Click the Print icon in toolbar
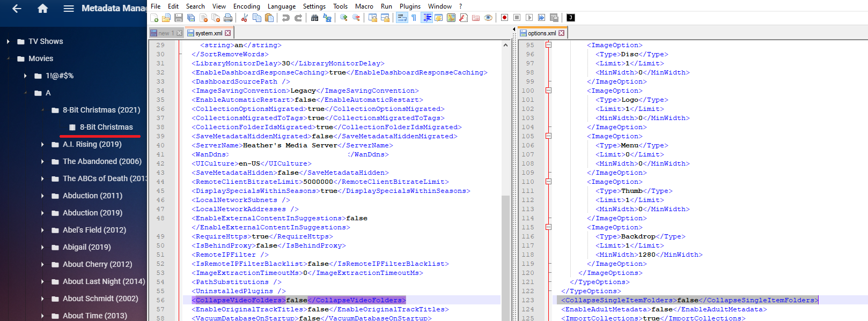Screen dimensions: 868x321 pyautogui.click(x=228, y=18)
